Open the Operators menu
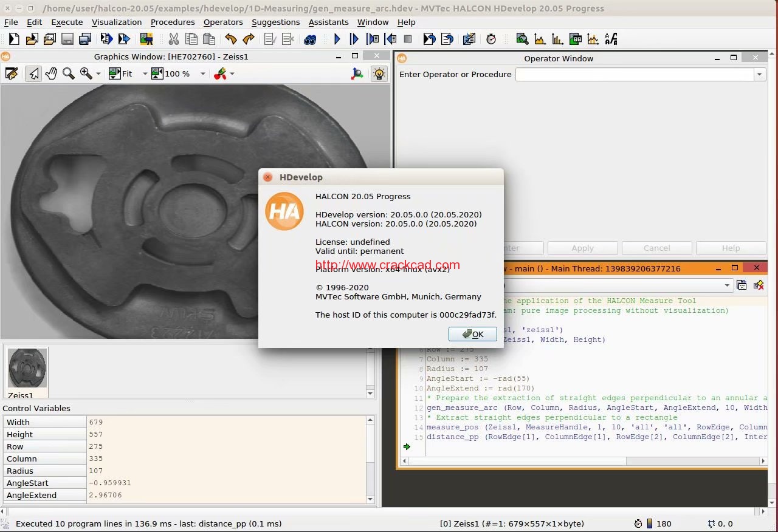 click(223, 22)
